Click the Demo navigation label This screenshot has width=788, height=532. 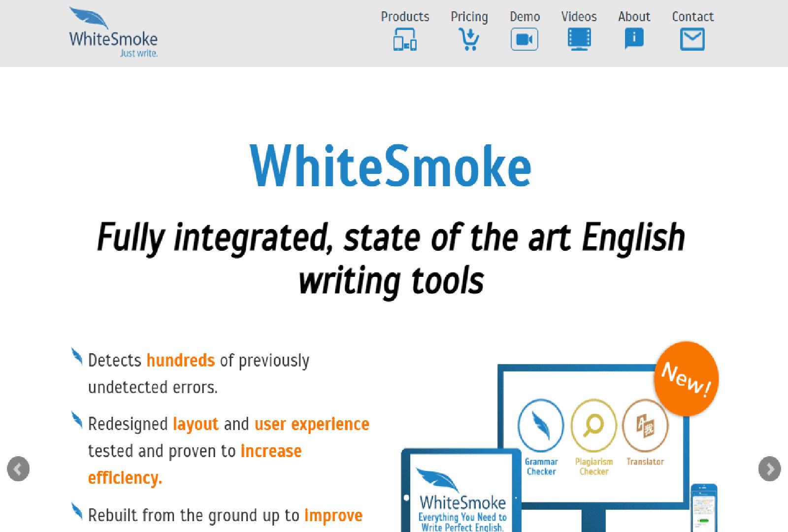tap(524, 16)
